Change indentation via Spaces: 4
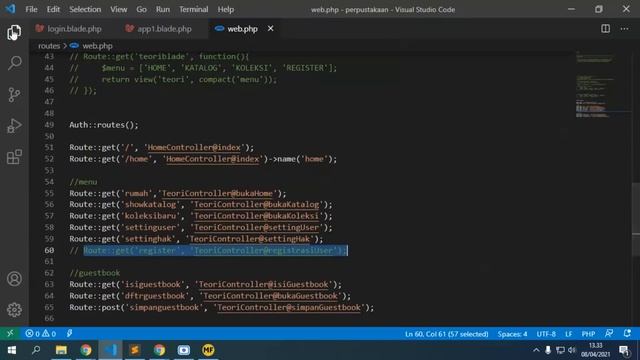The image size is (640, 360). [x=512, y=334]
